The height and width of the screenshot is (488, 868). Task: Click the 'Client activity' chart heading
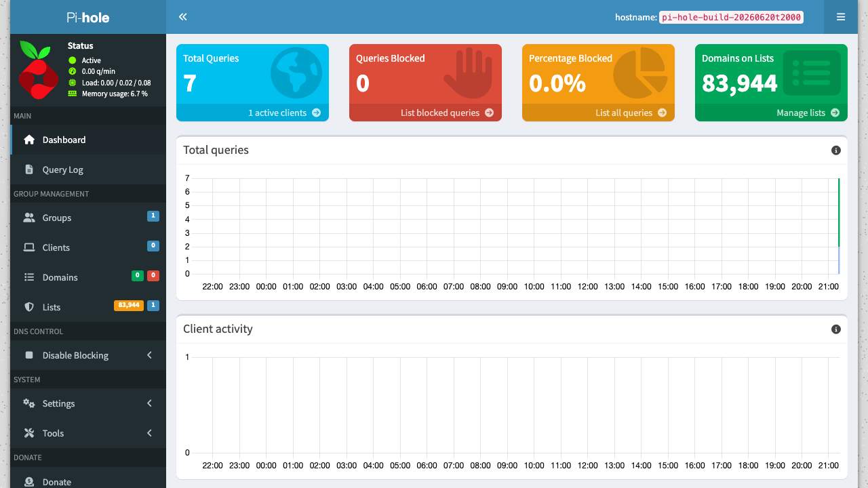(218, 329)
